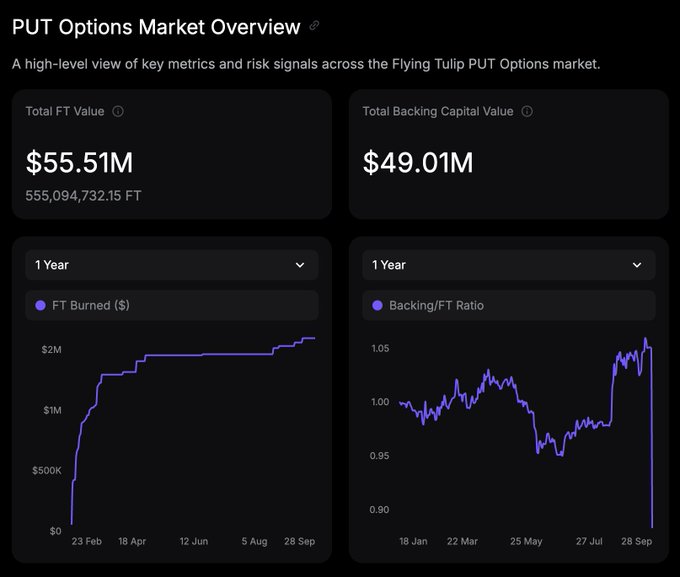The width and height of the screenshot is (680, 577).
Task: Click the purple dot beside Backing/FT Ratio
Action: click(377, 305)
